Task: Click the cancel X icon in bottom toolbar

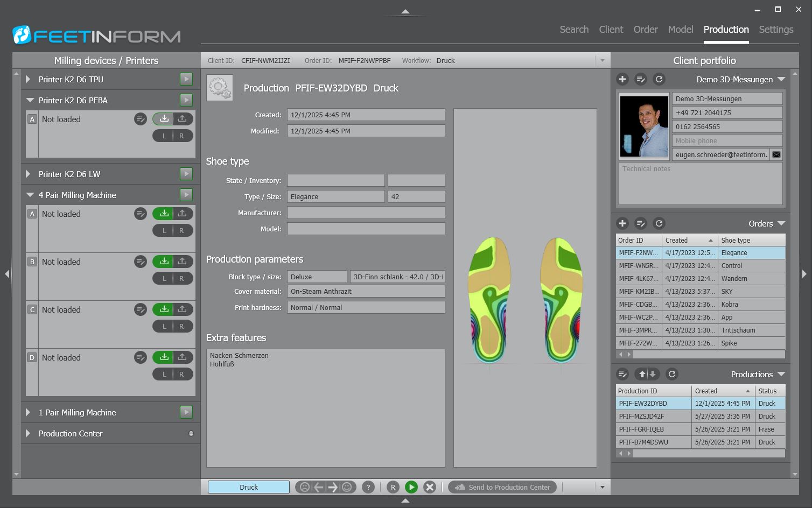Action: point(429,487)
